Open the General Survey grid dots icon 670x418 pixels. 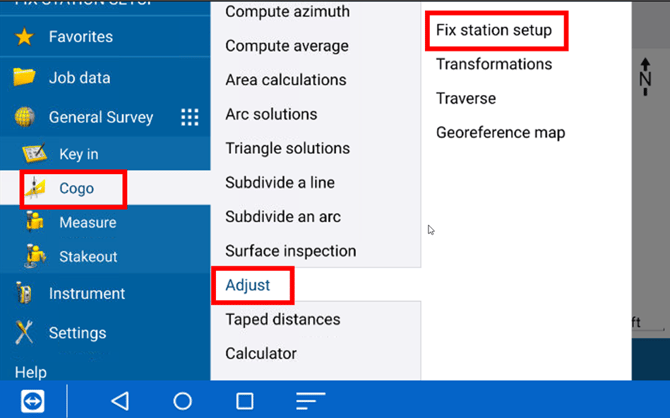coord(190,118)
